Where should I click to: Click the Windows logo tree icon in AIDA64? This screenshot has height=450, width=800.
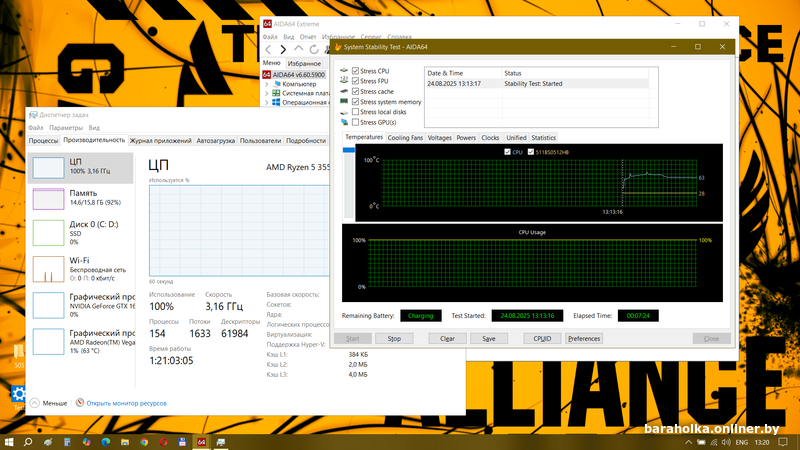[x=276, y=103]
